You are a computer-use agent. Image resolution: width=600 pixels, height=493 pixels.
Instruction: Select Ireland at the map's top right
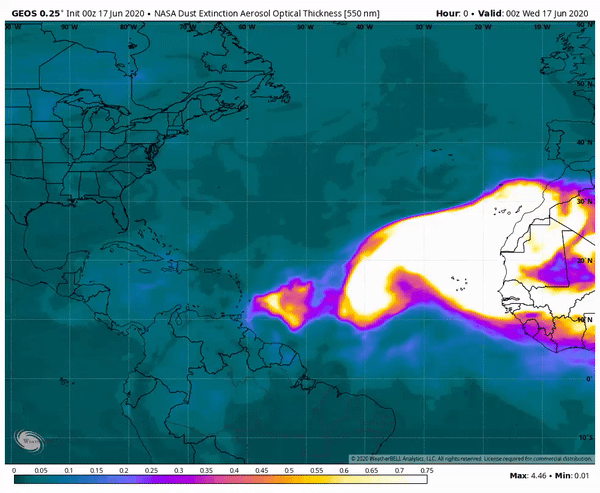tap(553, 64)
